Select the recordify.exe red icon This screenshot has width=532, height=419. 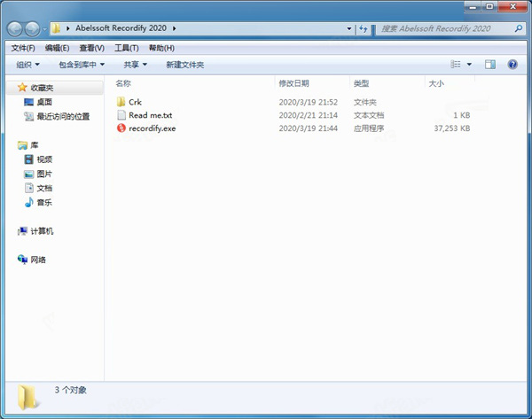coord(121,128)
